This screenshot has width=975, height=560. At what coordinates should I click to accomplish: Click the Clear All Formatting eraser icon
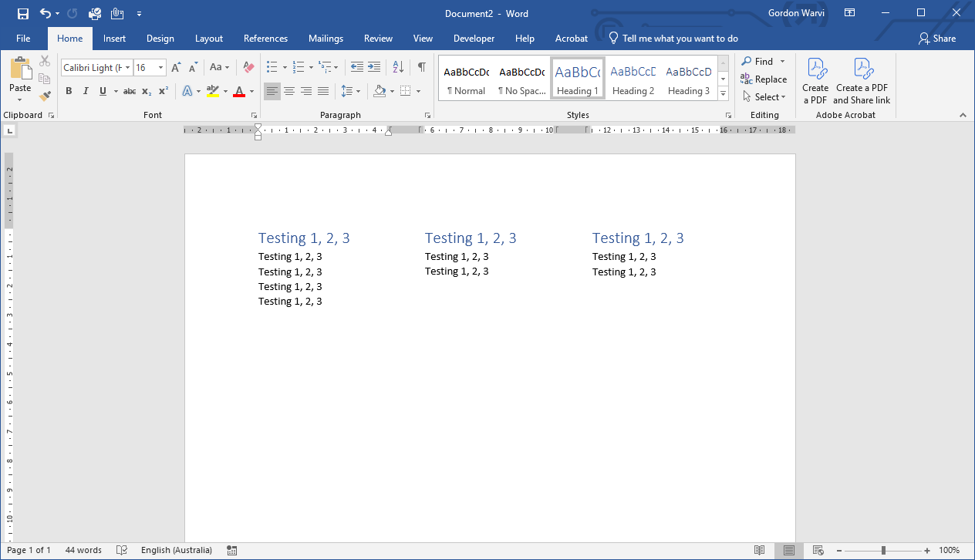pyautogui.click(x=248, y=68)
